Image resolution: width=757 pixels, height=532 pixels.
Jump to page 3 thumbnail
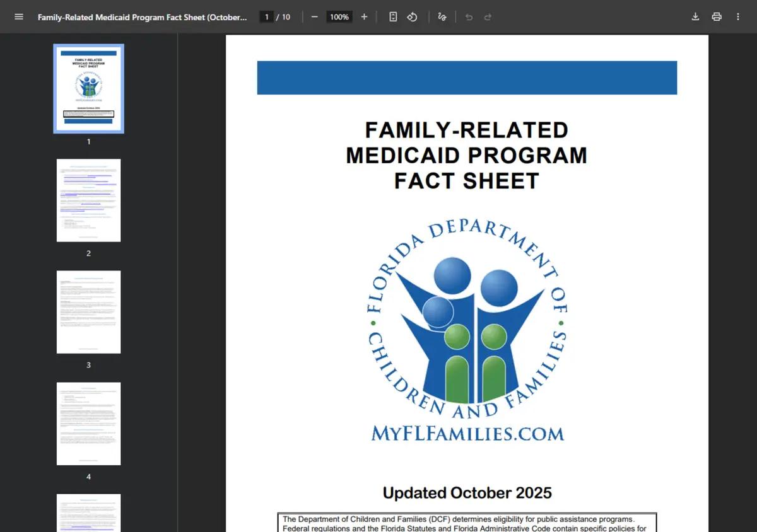[x=88, y=312]
